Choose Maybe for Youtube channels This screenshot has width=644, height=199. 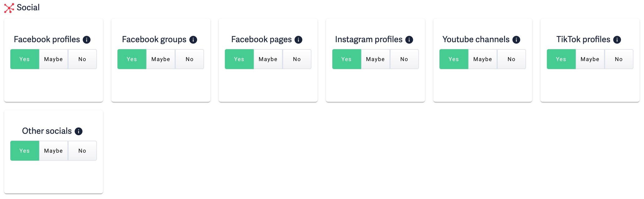pos(482,59)
